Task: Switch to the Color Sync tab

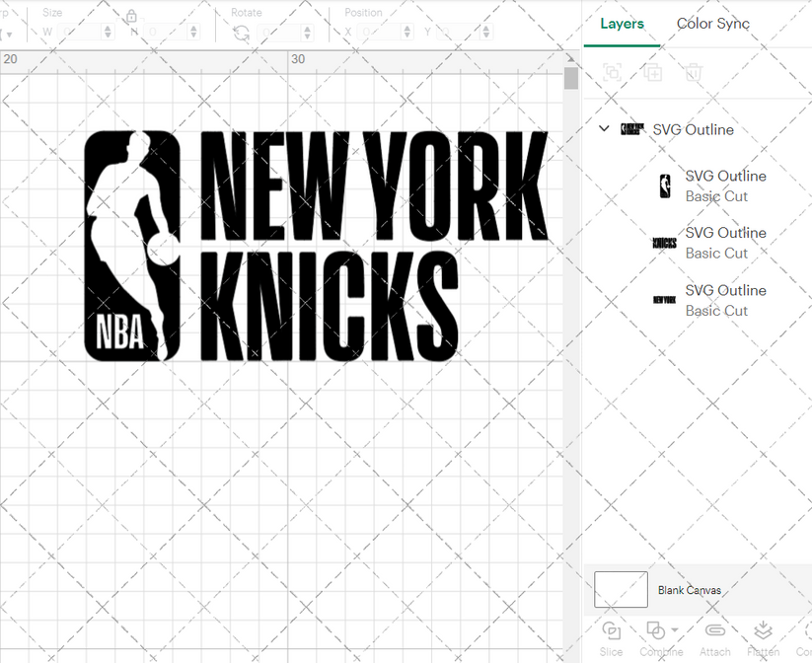Action: click(712, 24)
